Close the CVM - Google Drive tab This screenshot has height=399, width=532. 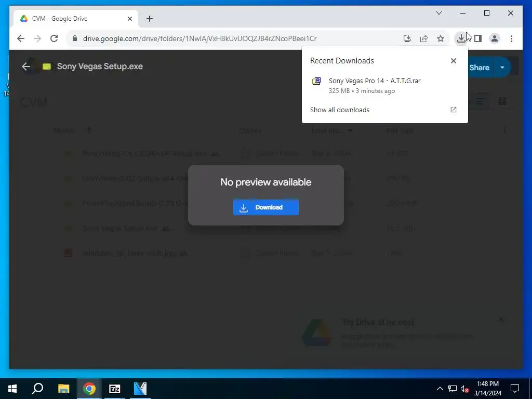pos(129,19)
